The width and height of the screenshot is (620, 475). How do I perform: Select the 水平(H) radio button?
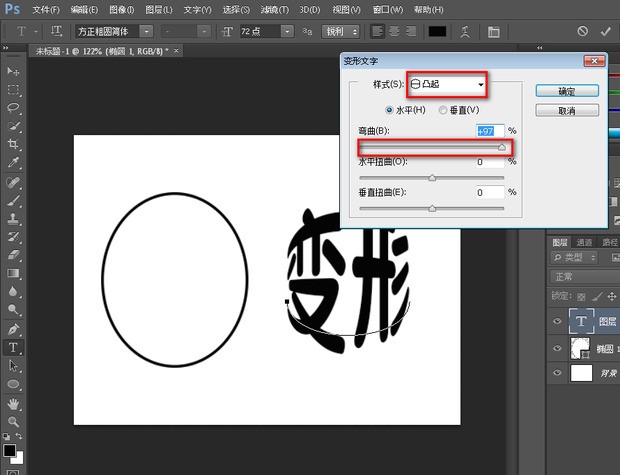tap(391, 110)
